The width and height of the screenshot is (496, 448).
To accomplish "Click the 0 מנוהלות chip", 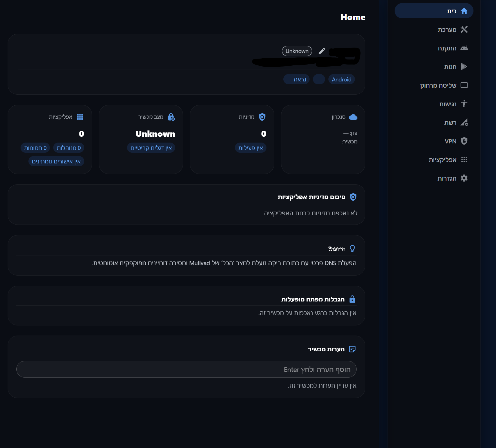I will pos(69,148).
